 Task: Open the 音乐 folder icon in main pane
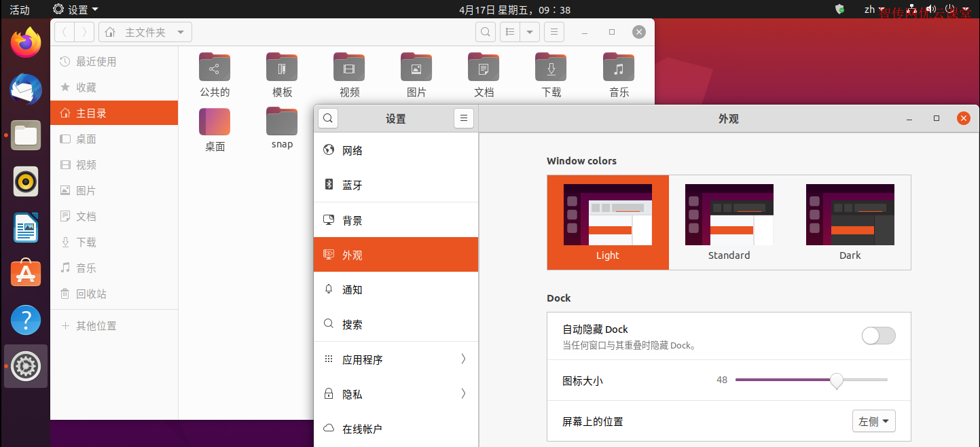(x=619, y=75)
